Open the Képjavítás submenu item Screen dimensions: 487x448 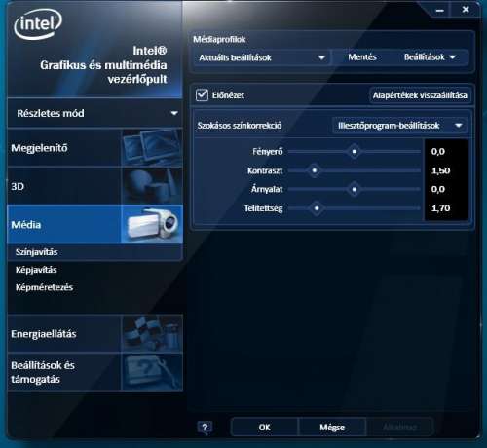(36, 270)
